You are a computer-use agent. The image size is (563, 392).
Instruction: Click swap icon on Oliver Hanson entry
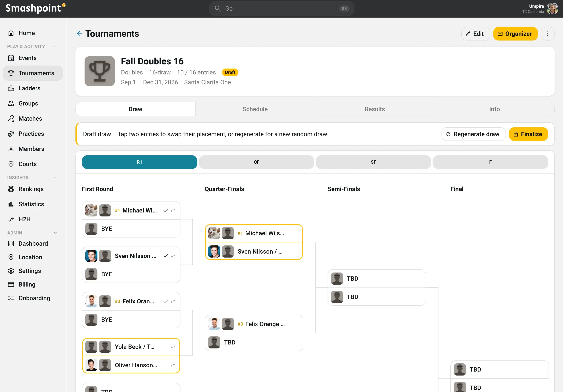(x=173, y=365)
